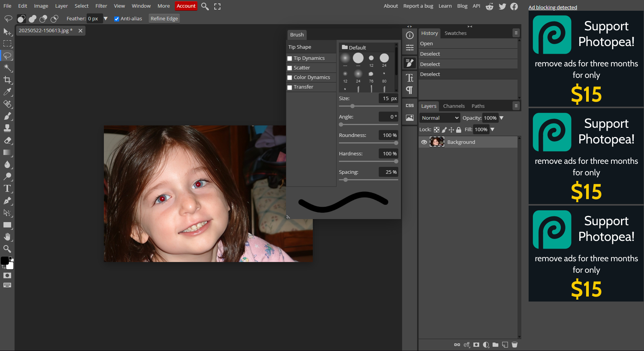This screenshot has height=351, width=644.
Task: Disable the Anti-alias checkbox
Action: point(117,18)
